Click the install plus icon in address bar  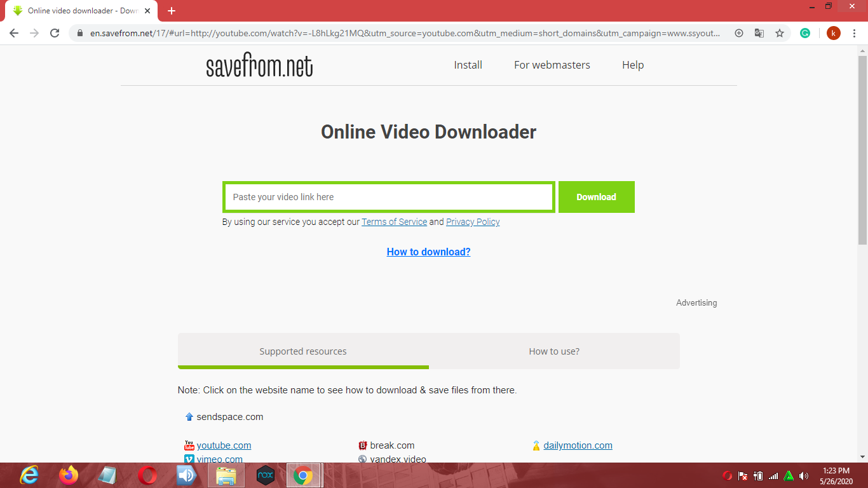coord(739,33)
